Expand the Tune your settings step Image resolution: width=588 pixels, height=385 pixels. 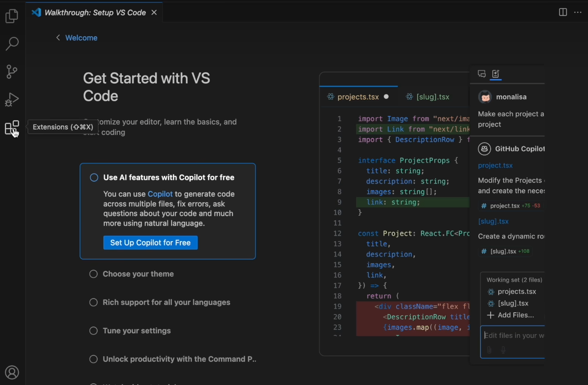[137, 331]
